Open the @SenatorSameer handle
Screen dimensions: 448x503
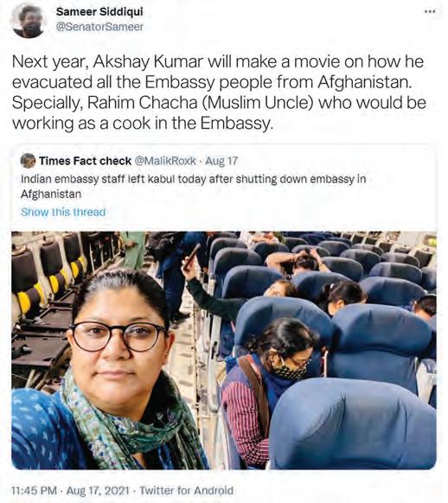pyautogui.click(x=99, y=27)
